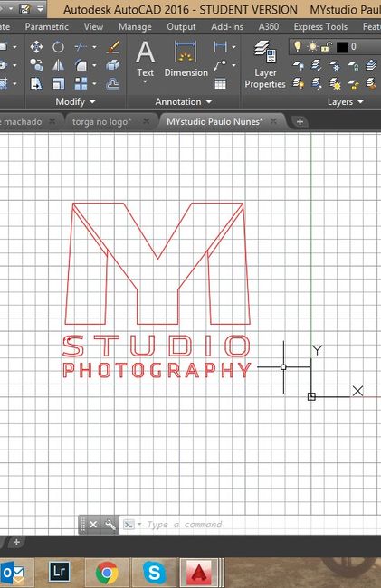This screenshot has width=381, height=588.
Task: Toggle layer 0 lock padlock
Action: click(x=327, y=47)
